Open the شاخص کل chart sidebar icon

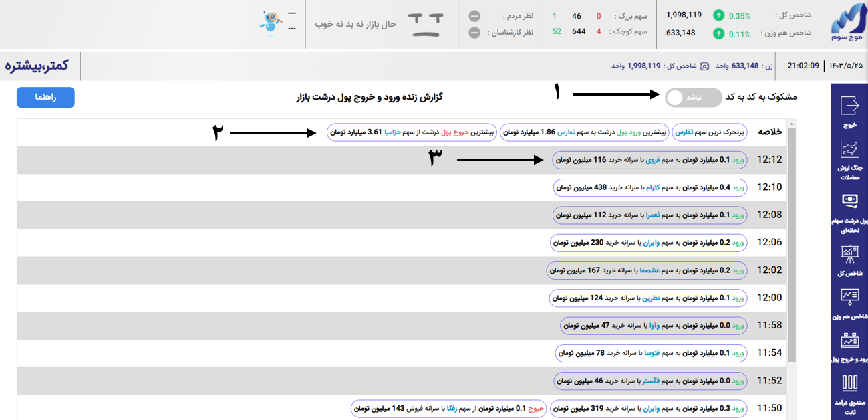click(x=849, y=255)
